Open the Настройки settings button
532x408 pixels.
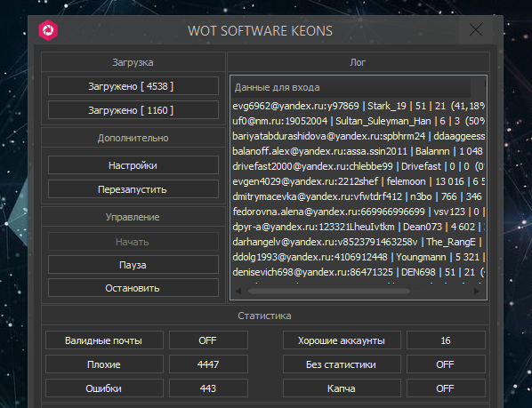[x=133, y=165]
